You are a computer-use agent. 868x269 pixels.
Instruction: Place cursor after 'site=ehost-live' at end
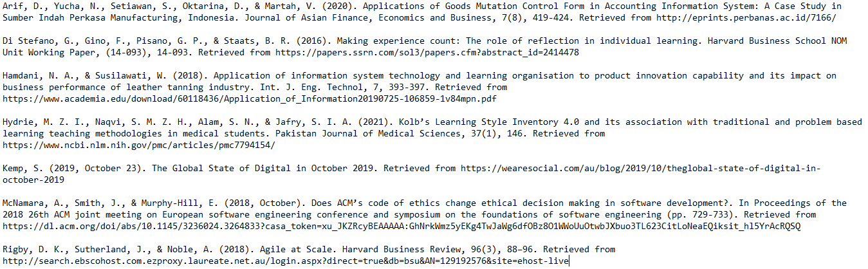point(569,261)
